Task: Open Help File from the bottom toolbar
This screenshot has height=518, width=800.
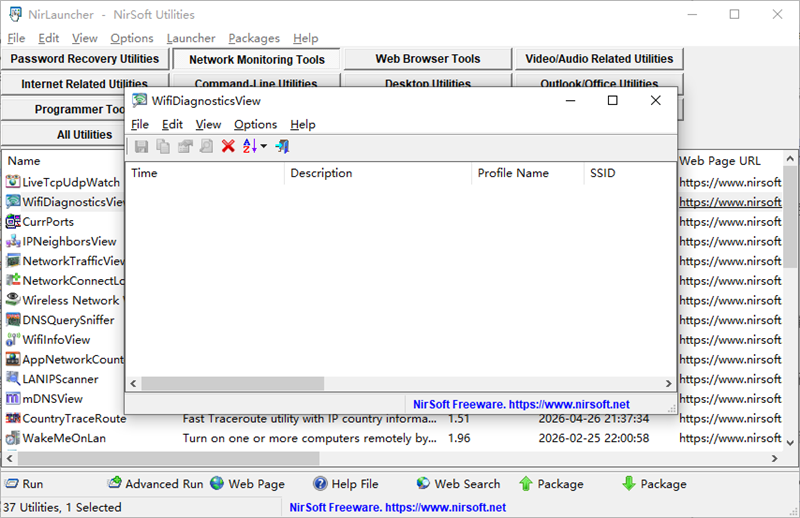Action: point(345,484)
